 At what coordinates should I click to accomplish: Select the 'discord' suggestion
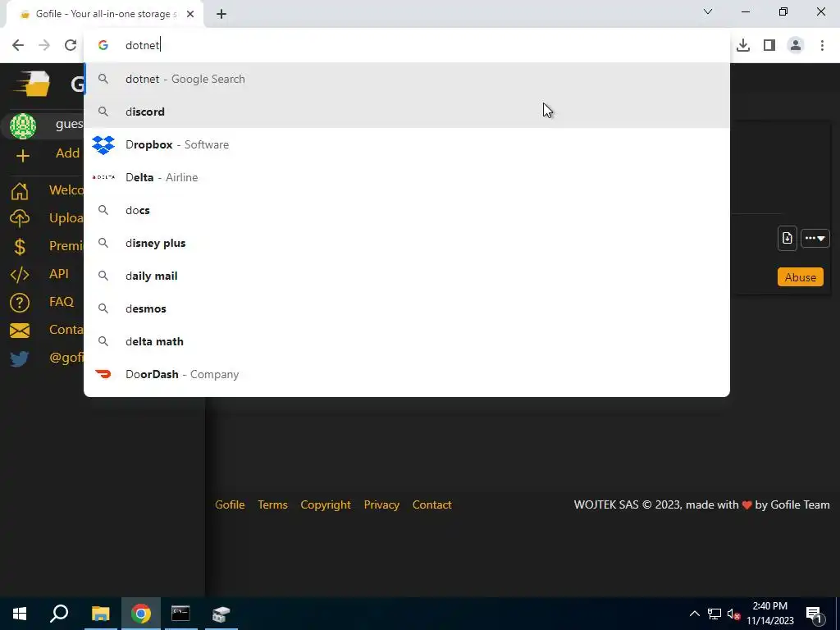(x=407, y=112)
